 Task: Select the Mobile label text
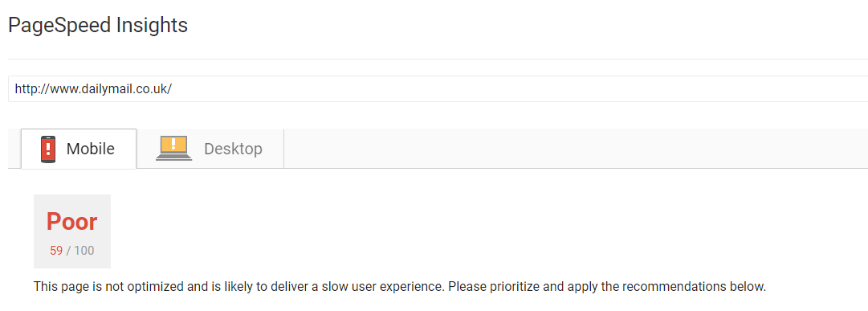(91, 149)
